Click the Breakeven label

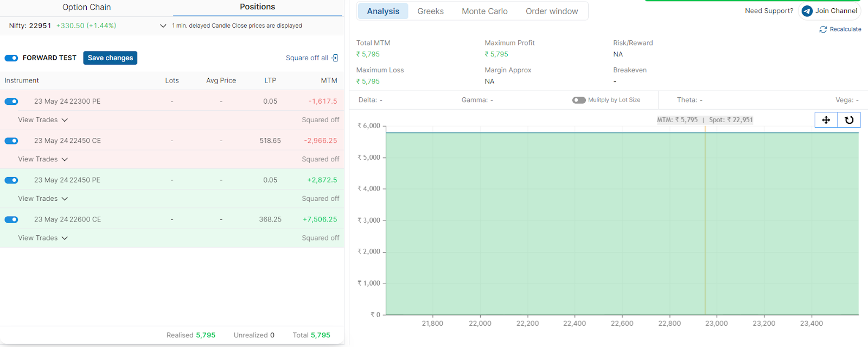tap(630, 70)
